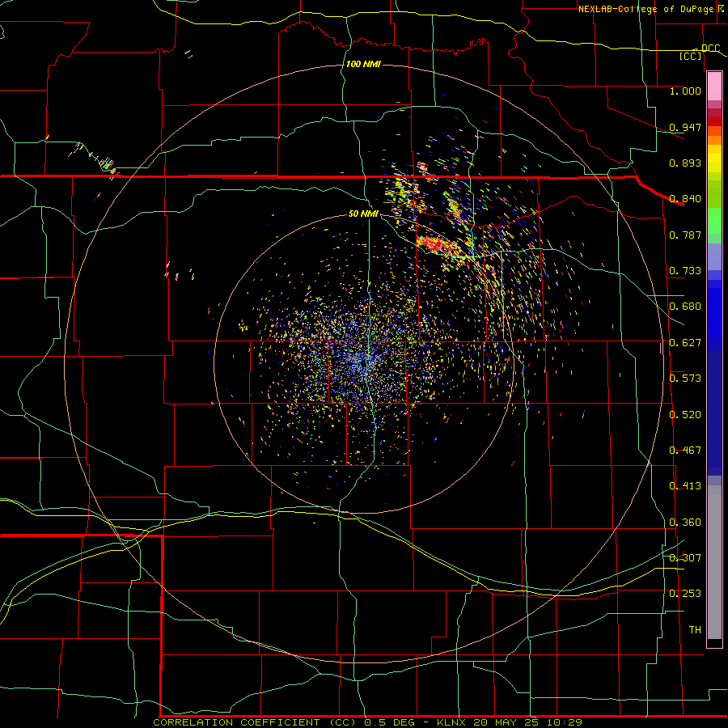This screenshot has width=728, height=728.
Task: Click the 0.893 legend value
Action: 685,163
